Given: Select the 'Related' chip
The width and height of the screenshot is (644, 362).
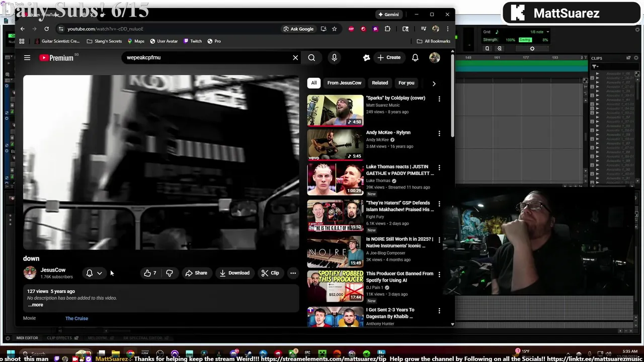Looking at the screenshot, I should click(380, 83).
